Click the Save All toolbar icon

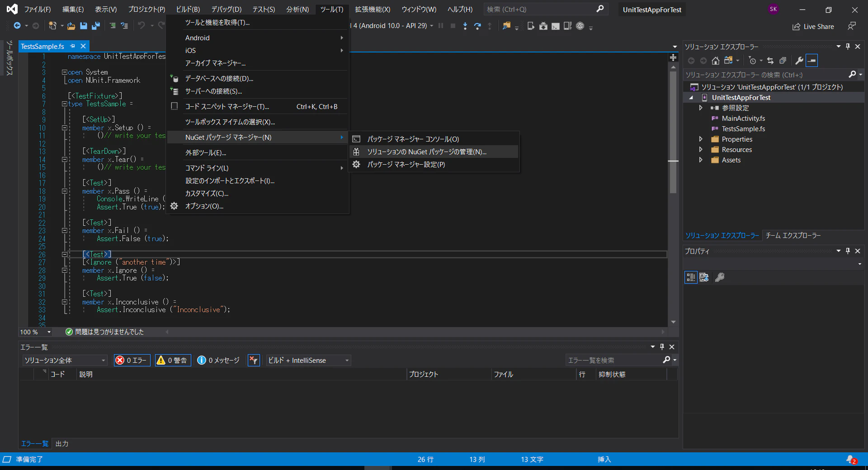[x=95, y=26]
